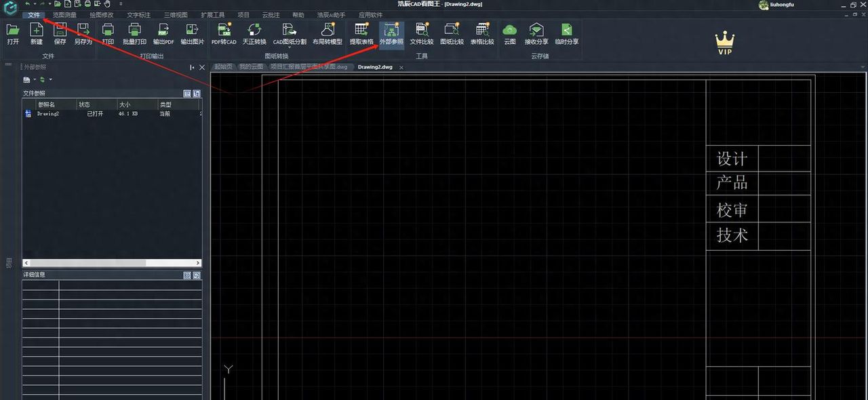
Task: Open 文件比较 file compare
Action: (422, 33)
